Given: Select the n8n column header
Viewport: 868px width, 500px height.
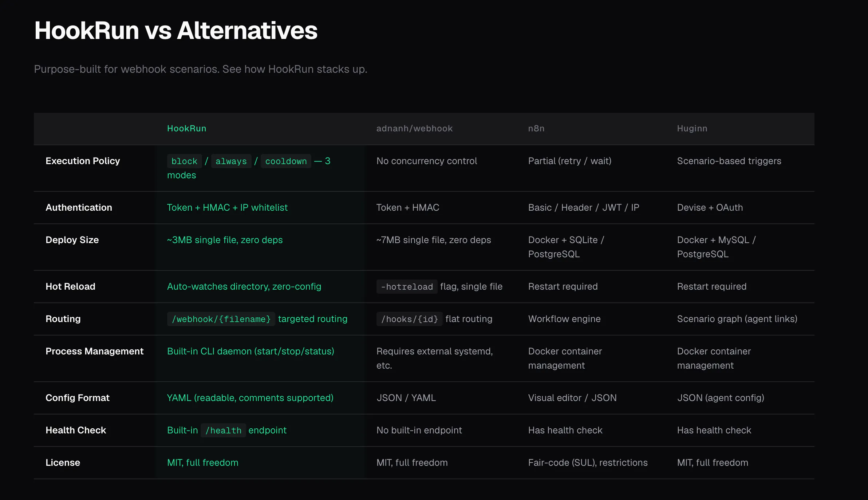Looking at the screenshot, I should [536, 128].
